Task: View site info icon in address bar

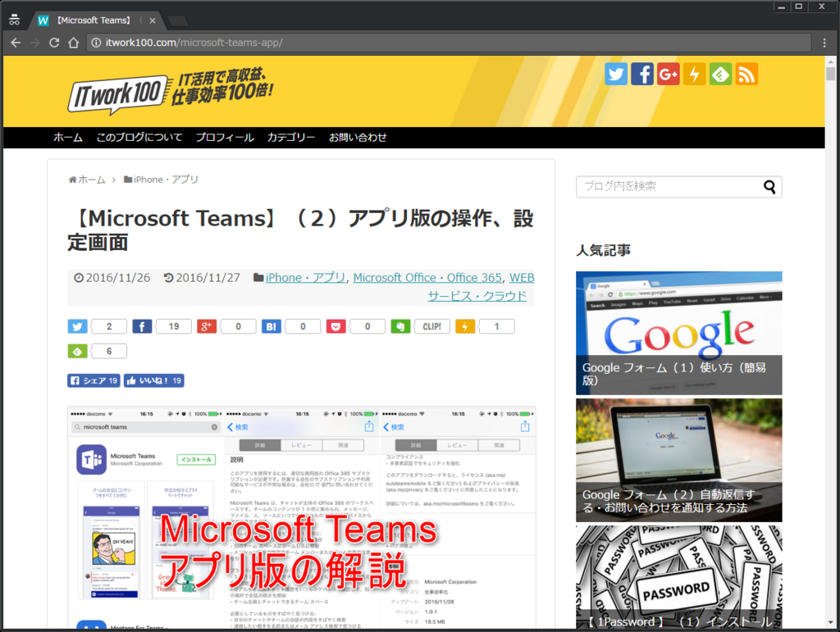Action: click(96, 43)
